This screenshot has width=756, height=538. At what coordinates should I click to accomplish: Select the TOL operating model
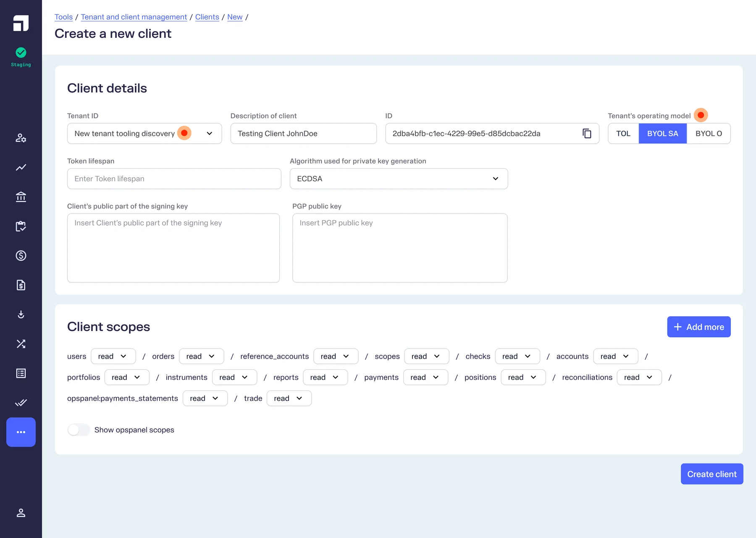pyautogui.click(x=623, y=134)
